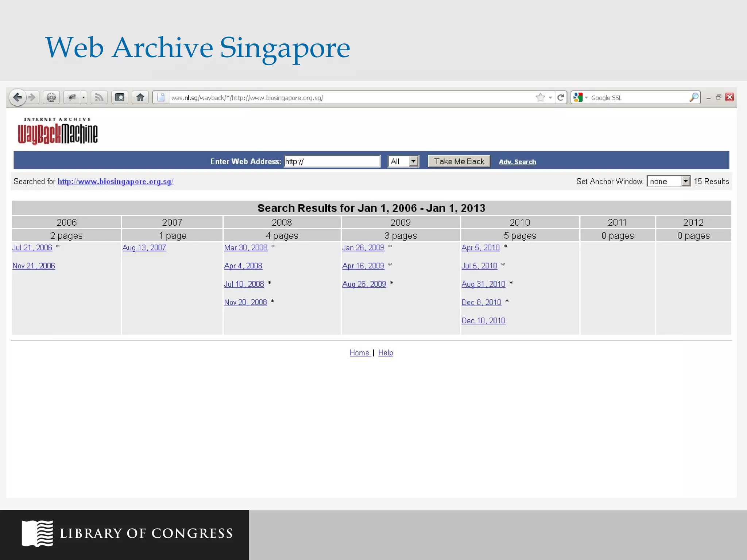The image size is (747, 560).
Task: Open the Dec 8, 2010 capture
Action: [481, 302]
